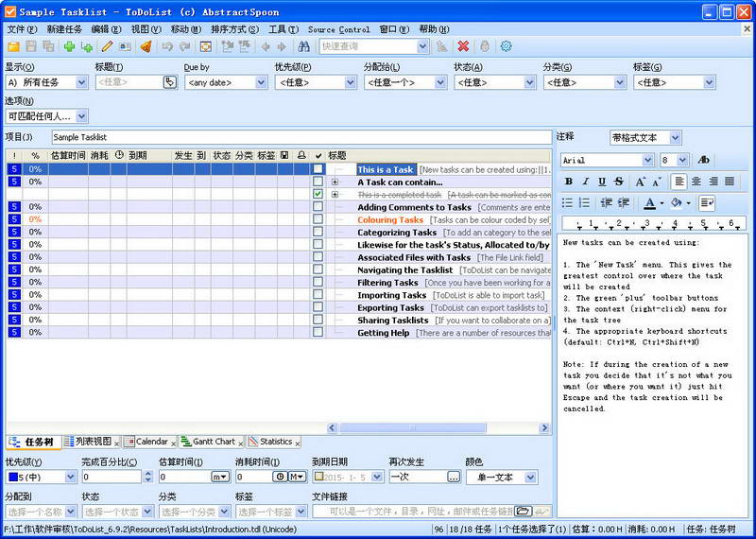Image resolution: width=756 pixels, height=539 pixels.
Task: Select the 'Colouring Tasks' task row
Action: [390, 219]
